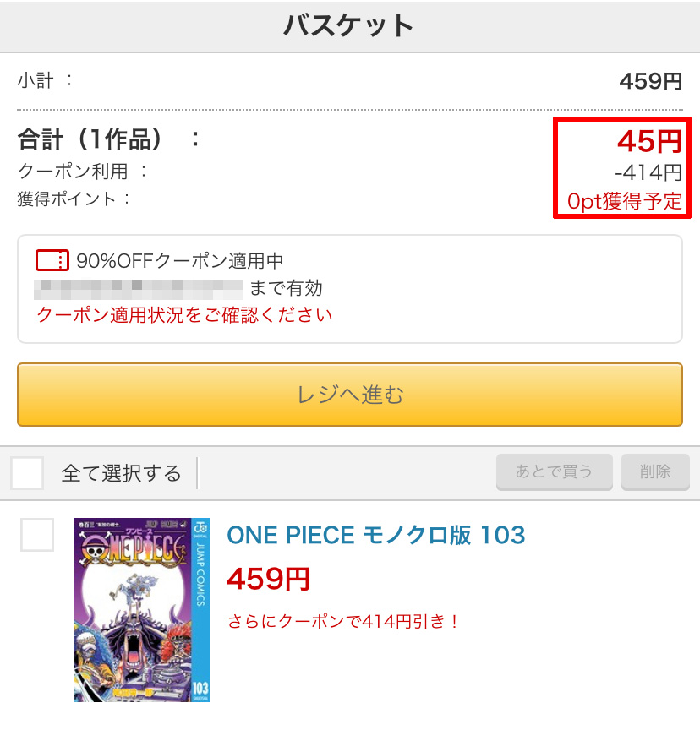
Task: Click the ONE PIECE volume 103 cover image
Action: (142, 609)
